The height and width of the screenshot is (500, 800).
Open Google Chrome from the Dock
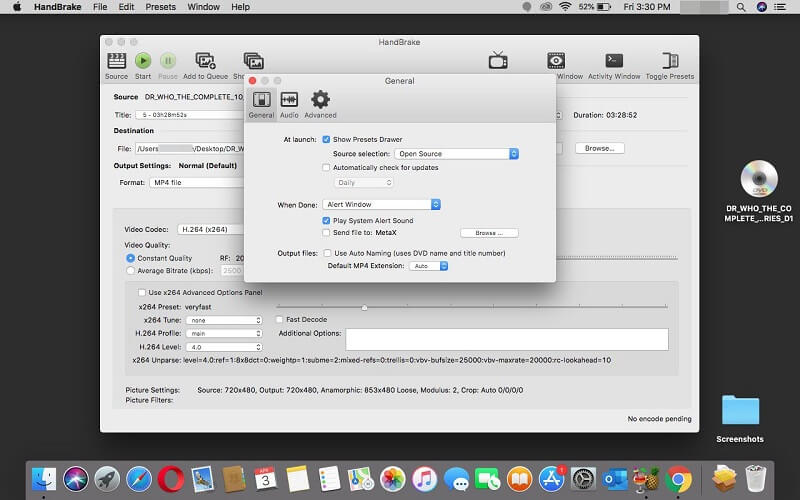click(678, 479)
